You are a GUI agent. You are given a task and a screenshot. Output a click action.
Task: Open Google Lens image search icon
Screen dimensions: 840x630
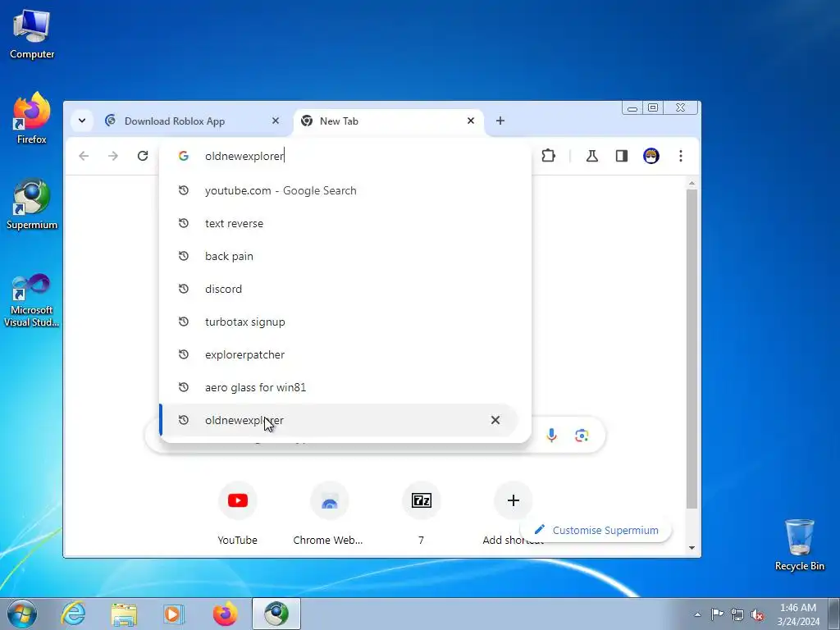(582, 435)
